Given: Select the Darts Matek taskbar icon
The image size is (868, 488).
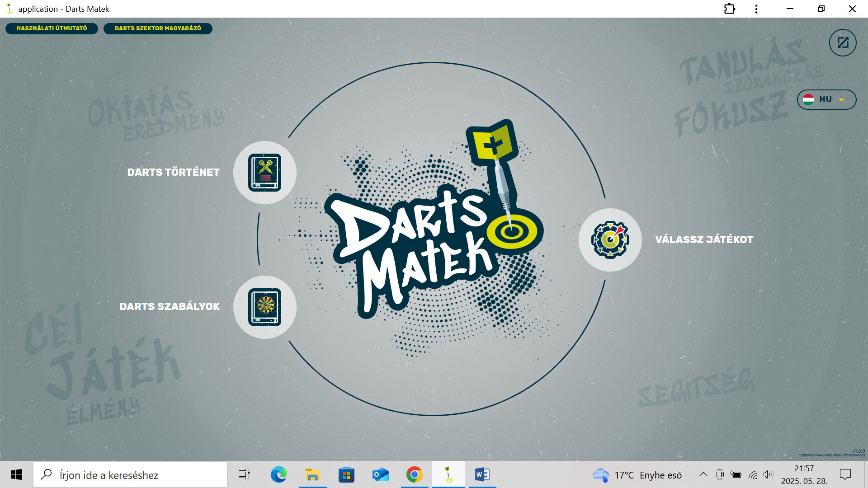Looking at the screenshot, I should point(448,474).
